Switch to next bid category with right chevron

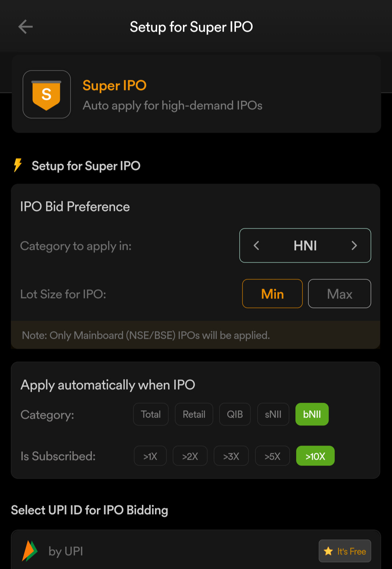[354, 246]
